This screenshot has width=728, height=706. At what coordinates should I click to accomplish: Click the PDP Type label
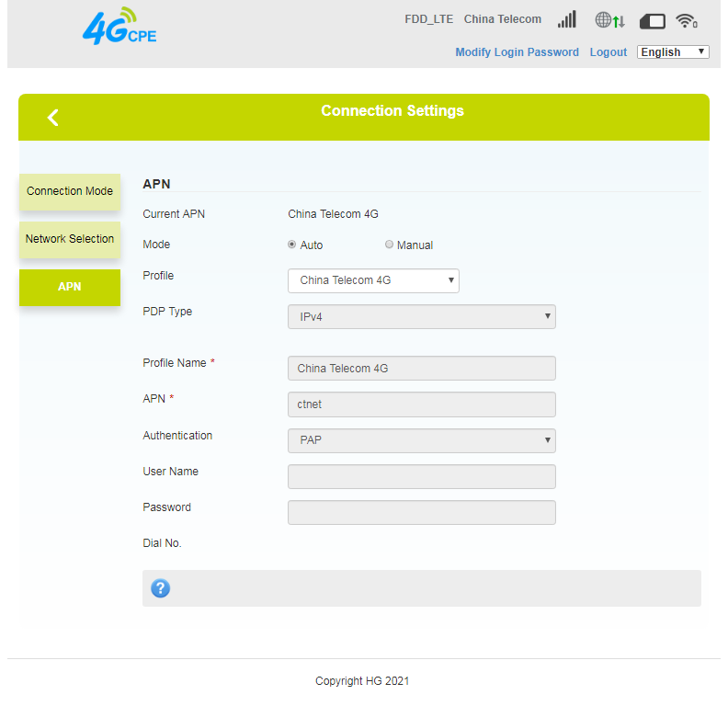click(x=167, y=312)
